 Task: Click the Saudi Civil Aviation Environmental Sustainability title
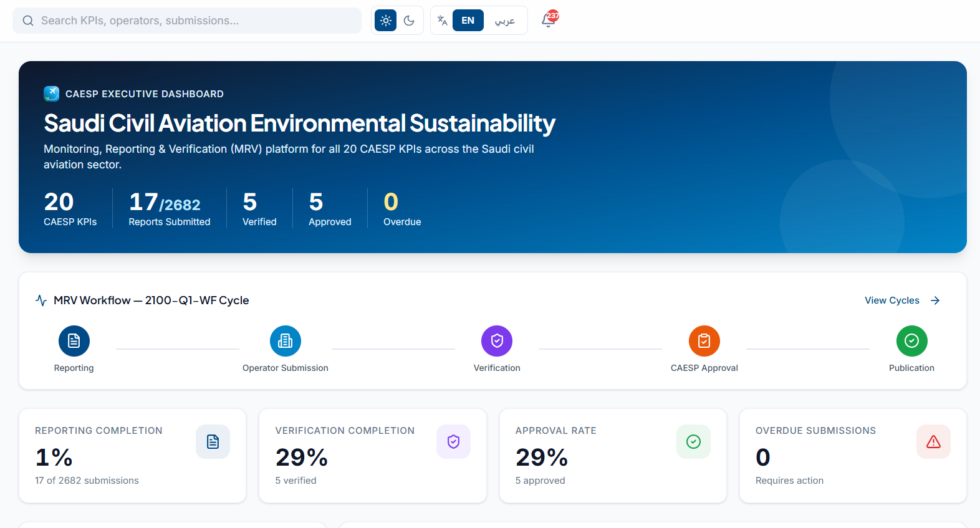pyautogui.click(x=299, y=123)
